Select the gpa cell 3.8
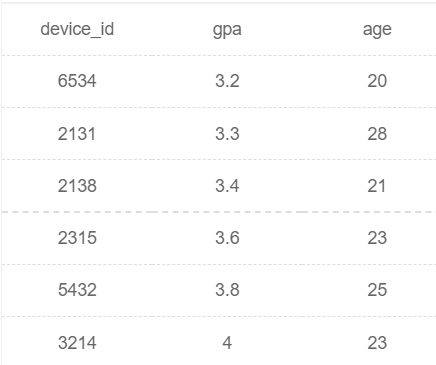Image resolution: width=436 pixels, height=365 pixels. point(227,290)
